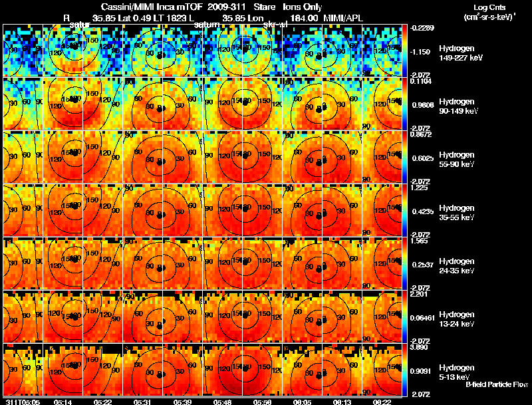Select the 06:13 time axis label
The image size is (532, 405).
342,402
